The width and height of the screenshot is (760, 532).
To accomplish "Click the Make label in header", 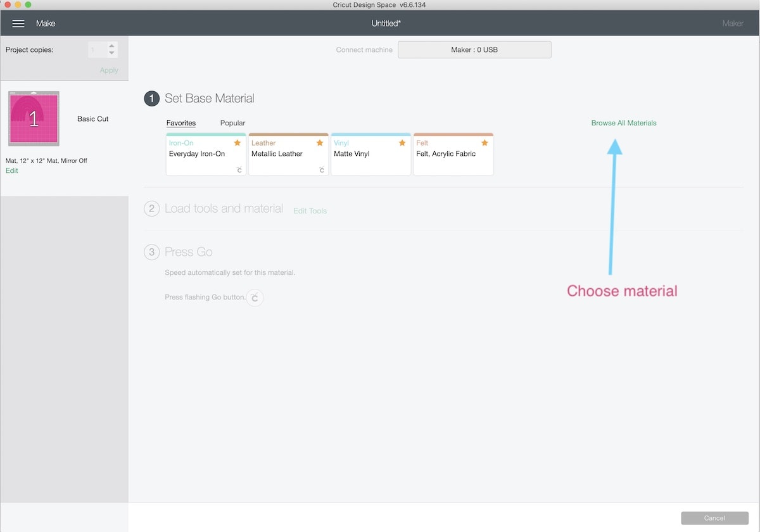I will pyautogui.click(x=46, y=23).
